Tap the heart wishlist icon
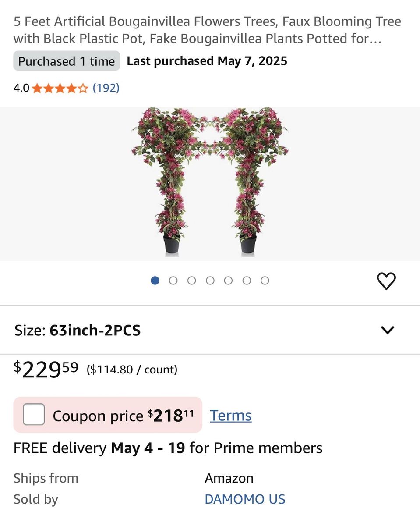This screenshot has height=526, width=420. 386,281
